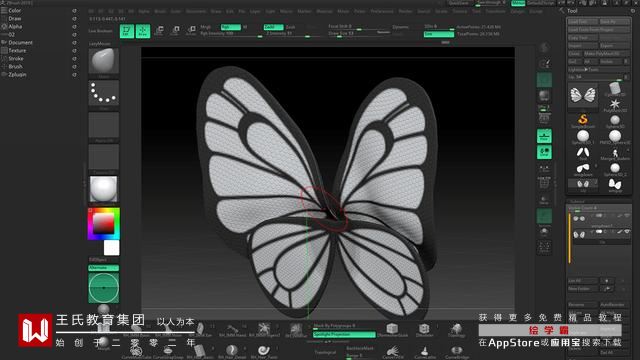The height and width of the screenshot is (360, 640).
Task: Click the Save As button
Action: click(x=614, y=22)
